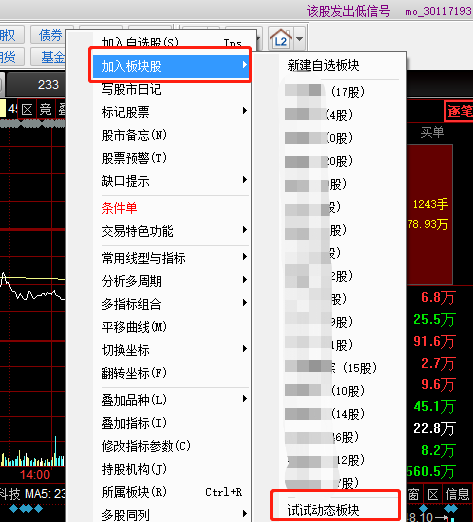Click the 1243手 value
Screen dimensions: 473x522
pos(430,204)
